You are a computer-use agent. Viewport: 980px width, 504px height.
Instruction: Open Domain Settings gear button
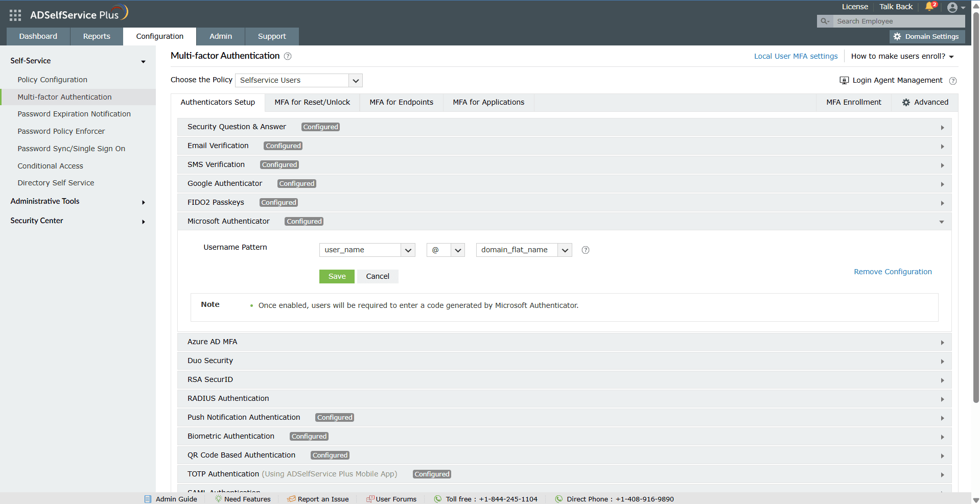(927, 37)
